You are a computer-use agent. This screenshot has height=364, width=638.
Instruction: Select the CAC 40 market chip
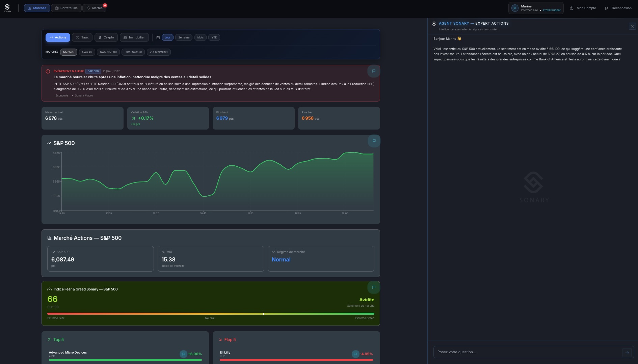click(x=87, y=52)
